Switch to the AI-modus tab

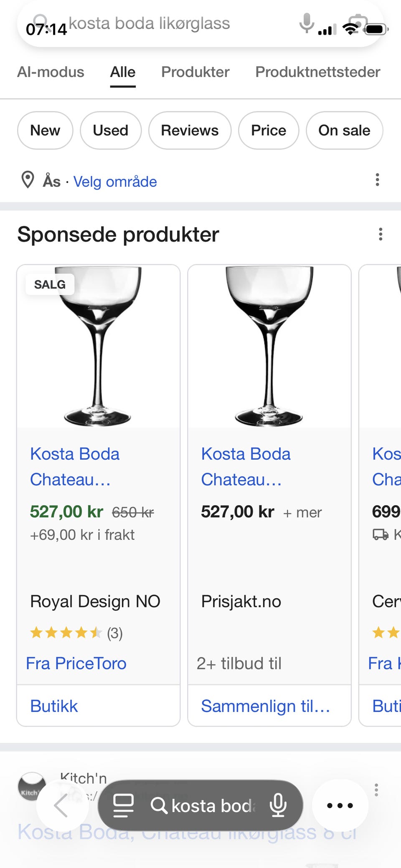tap(51, 72)
